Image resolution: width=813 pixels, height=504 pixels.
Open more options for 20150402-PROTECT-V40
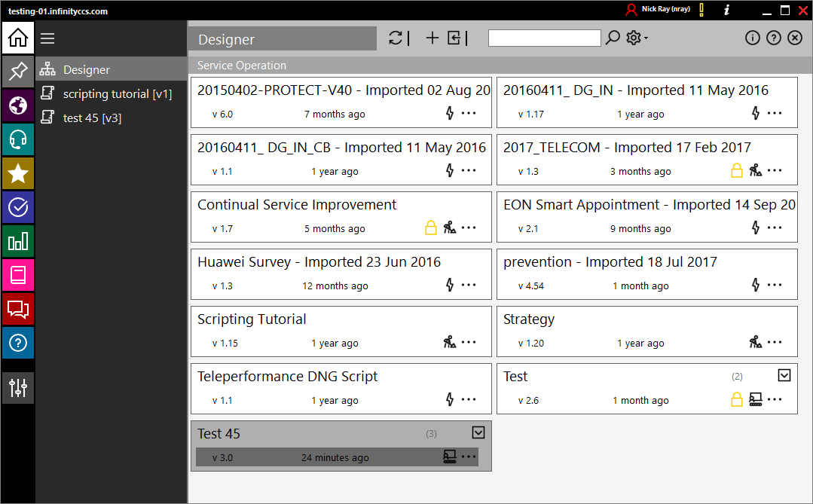coord(469,113)
